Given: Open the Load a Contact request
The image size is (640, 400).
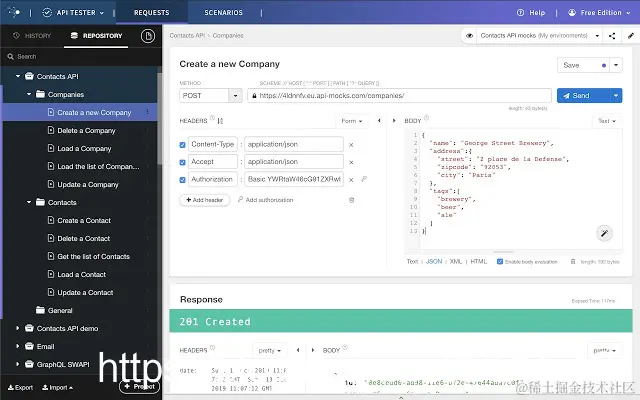Looking at the screenshot, I should [x=81, y=274].
